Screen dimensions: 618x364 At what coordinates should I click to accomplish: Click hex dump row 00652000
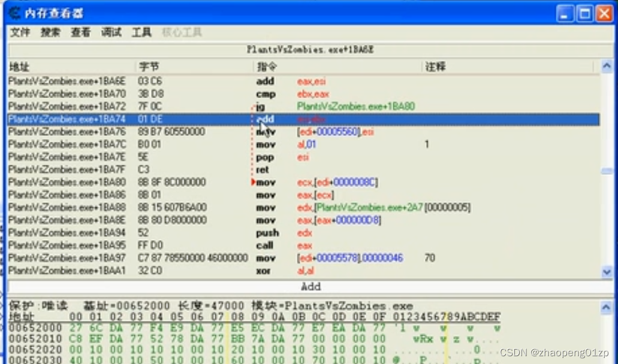coord(255,328)
